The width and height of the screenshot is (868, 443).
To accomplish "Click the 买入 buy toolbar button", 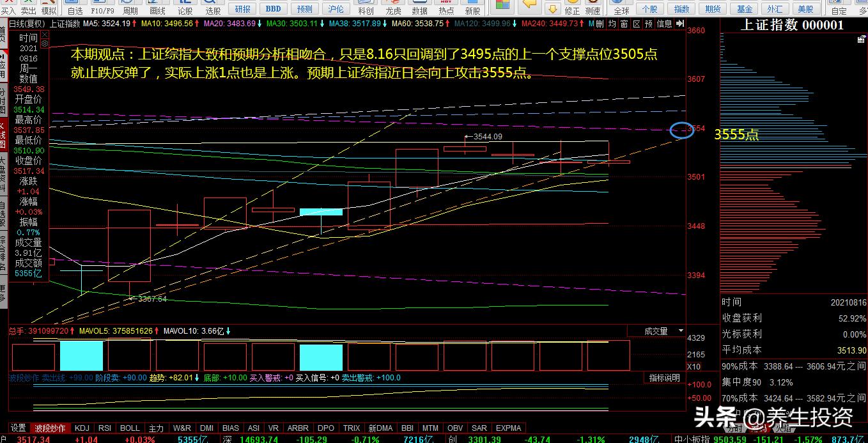I will 8,8.
